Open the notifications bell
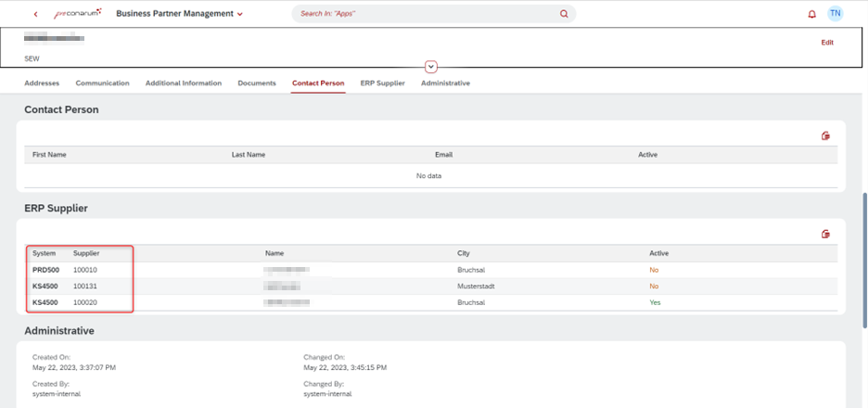This screenshot has height=408, width=868. coord(812,14)
